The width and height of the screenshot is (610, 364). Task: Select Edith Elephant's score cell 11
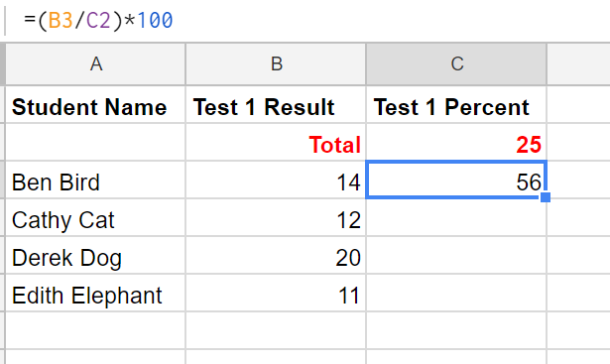coord(276,293)
